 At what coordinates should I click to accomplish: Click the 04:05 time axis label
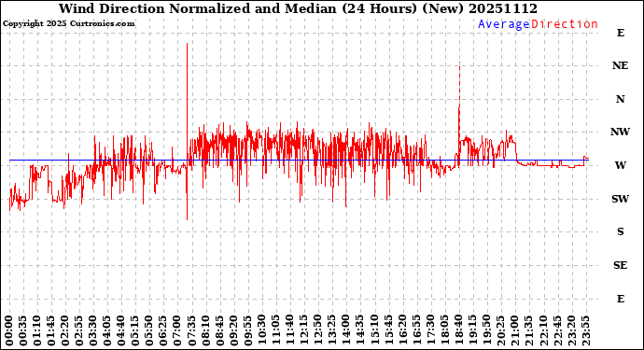pyautogui.click(x=107, y=330)
